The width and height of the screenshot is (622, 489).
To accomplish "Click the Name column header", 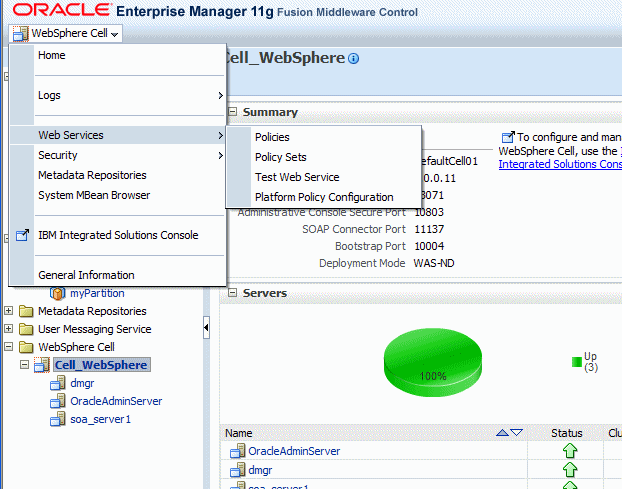I will point(239,433).
